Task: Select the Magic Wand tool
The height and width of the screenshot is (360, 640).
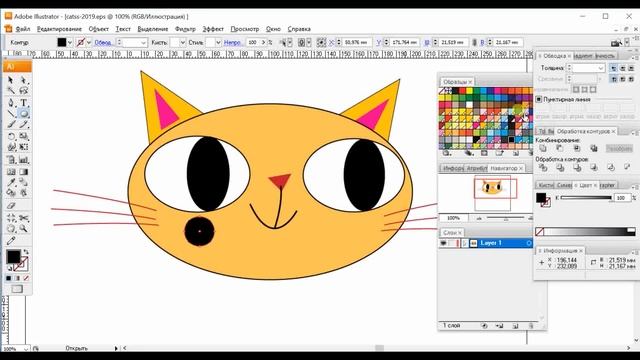Action: tap(11, 91)
